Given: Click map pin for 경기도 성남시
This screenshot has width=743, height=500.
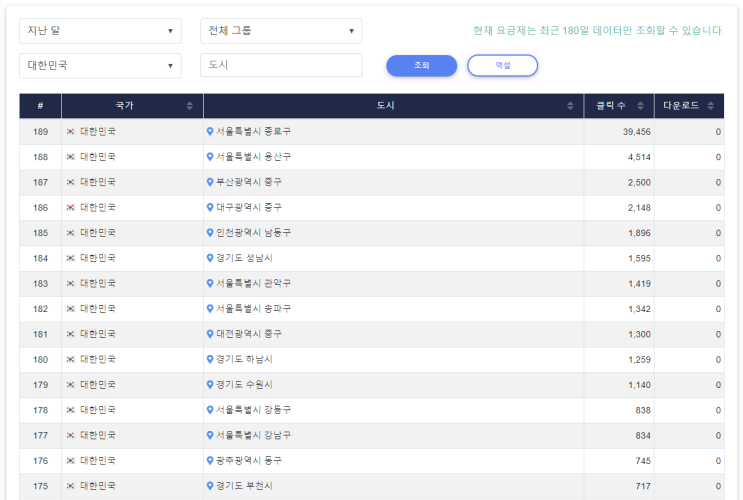Looking at the screenshot, I should coord(210,258).
